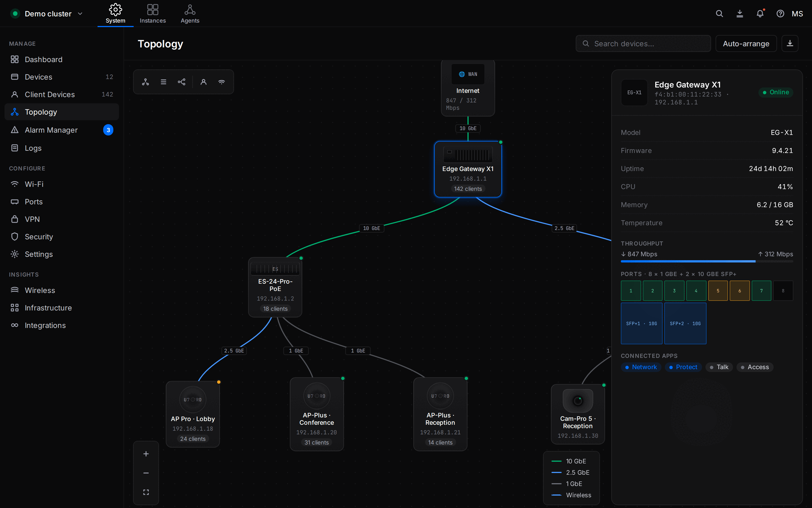
Task: Open the notifications bell
Action: pyautogui.click(x=760, y=14)
